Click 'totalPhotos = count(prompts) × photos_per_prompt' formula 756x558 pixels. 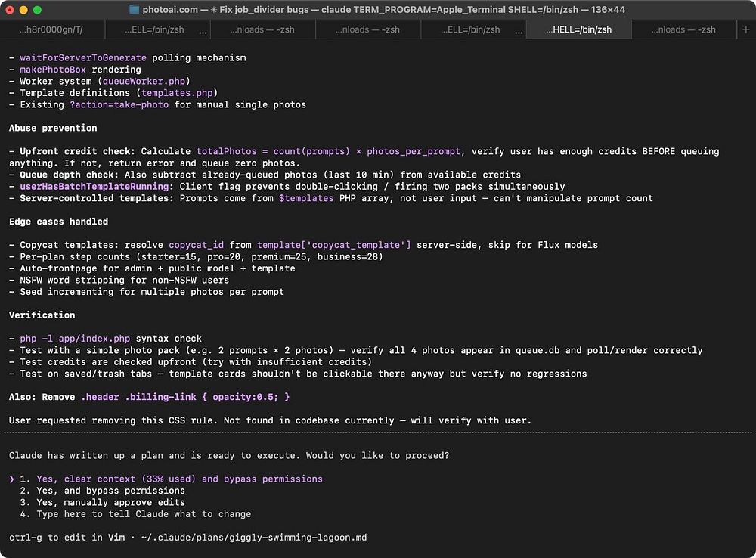tap(328, 151)
